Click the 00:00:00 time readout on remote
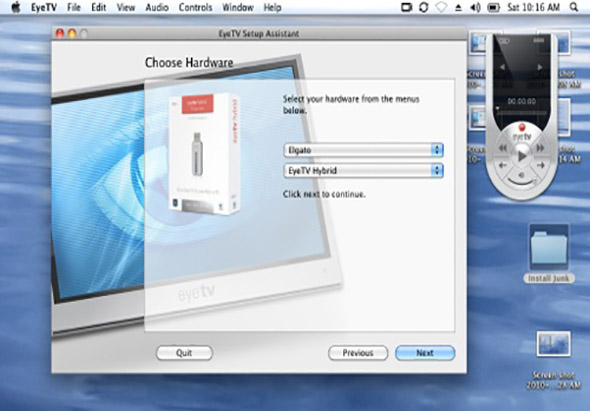The image size is (590, 411). click(522, 101)
